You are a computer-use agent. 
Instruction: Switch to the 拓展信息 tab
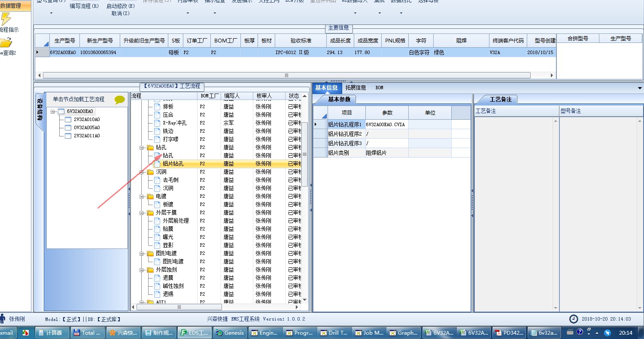pos(356,88)
